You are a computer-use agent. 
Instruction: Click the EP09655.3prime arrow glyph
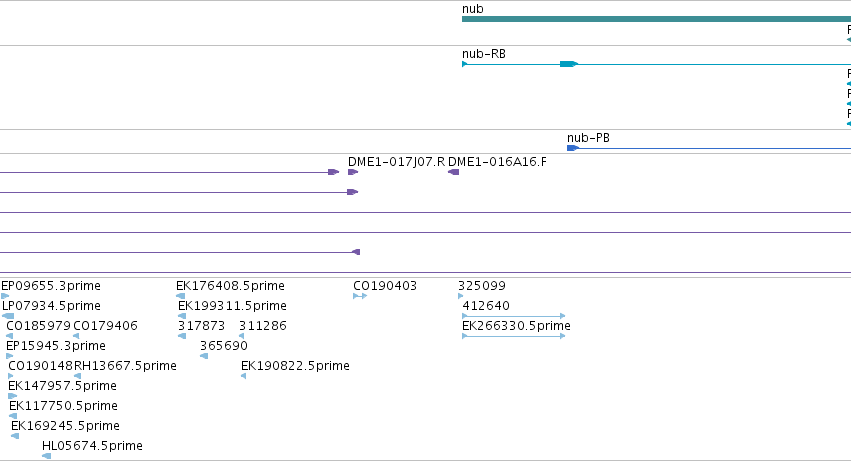point(5,296)
